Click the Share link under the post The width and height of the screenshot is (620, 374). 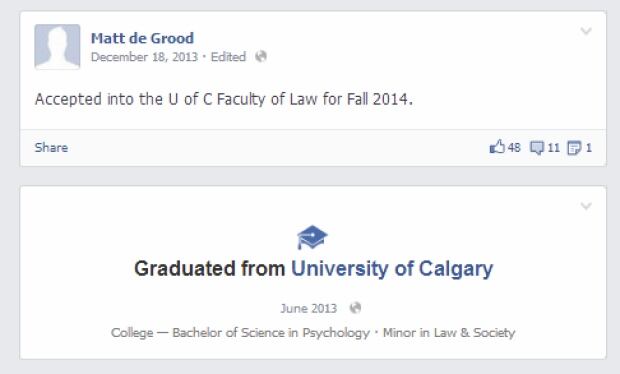tap(51, 147)
